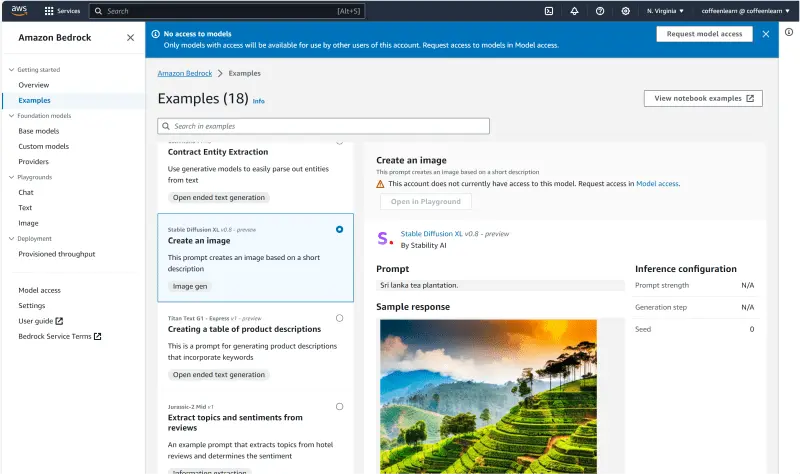Click the Image gen tag
Screen dimensions: 800x474
190,286
